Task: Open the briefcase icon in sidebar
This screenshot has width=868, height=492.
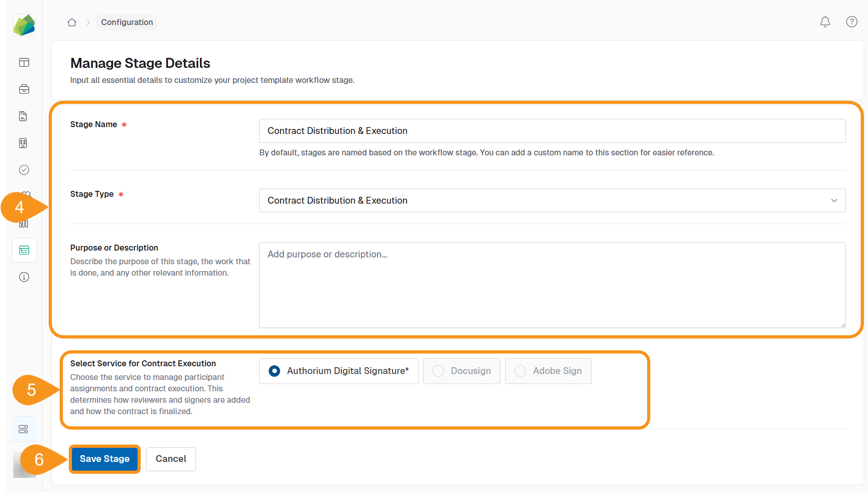Action: tap(24, 89)
